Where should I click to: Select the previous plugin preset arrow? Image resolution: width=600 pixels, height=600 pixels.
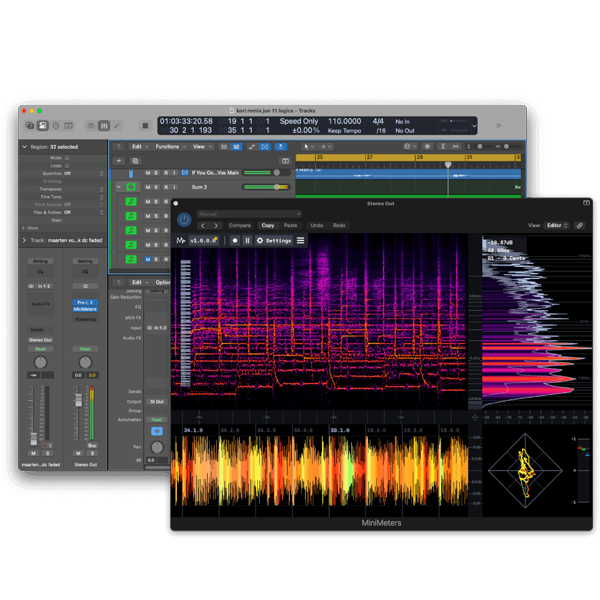203,225
